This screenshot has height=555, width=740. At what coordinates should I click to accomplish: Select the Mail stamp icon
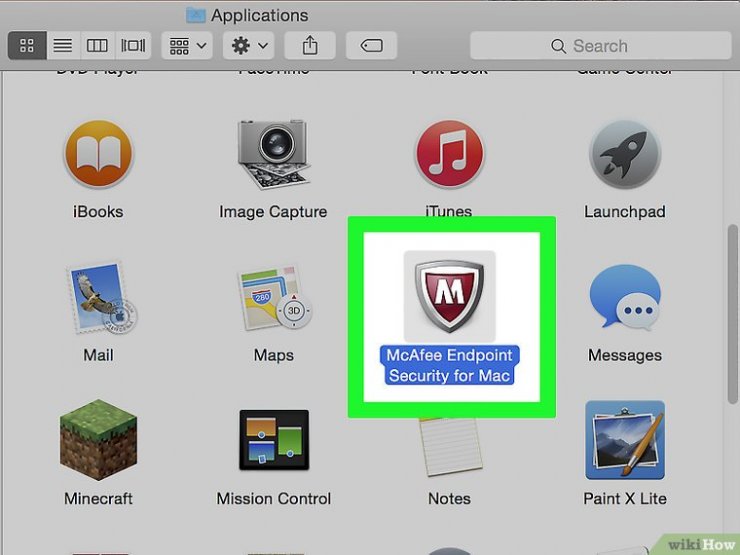(x=101, y=297)
